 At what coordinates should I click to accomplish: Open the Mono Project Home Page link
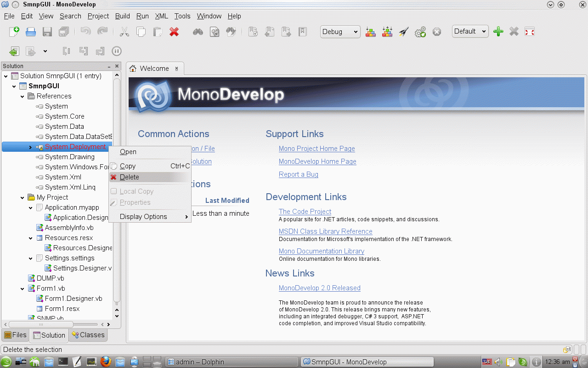point(317,149)
